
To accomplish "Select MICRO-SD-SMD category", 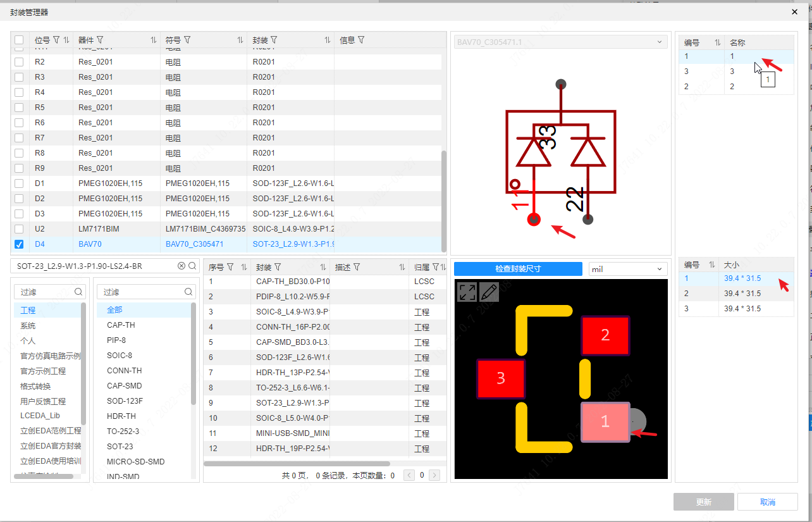I will point(135,462).
